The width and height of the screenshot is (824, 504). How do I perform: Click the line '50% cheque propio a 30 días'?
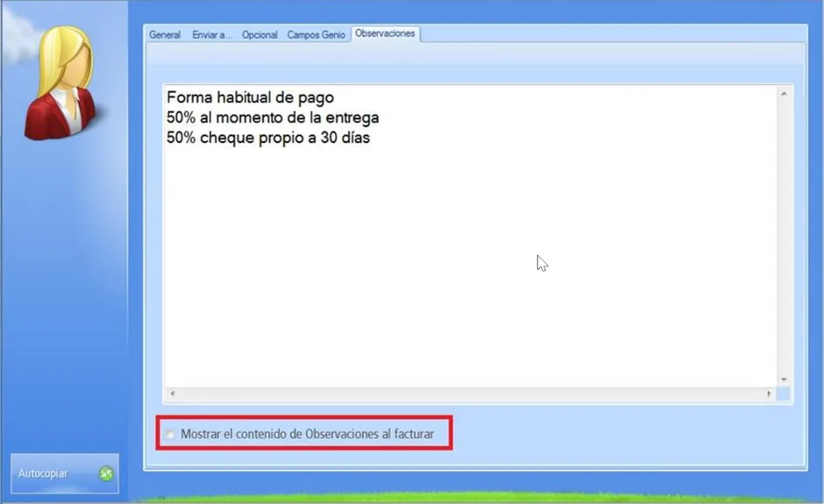point(268,138)
